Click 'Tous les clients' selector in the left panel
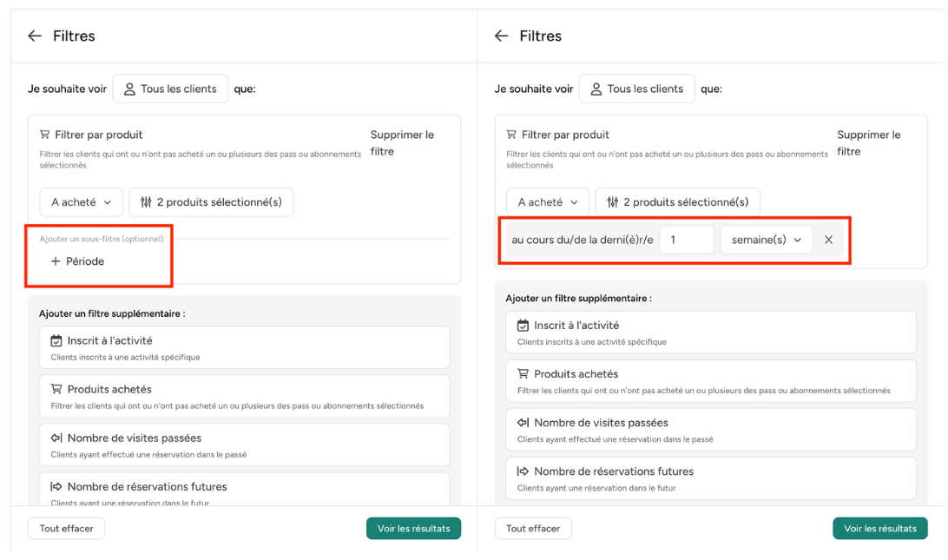948x560 pixels. tap(170, 89)
